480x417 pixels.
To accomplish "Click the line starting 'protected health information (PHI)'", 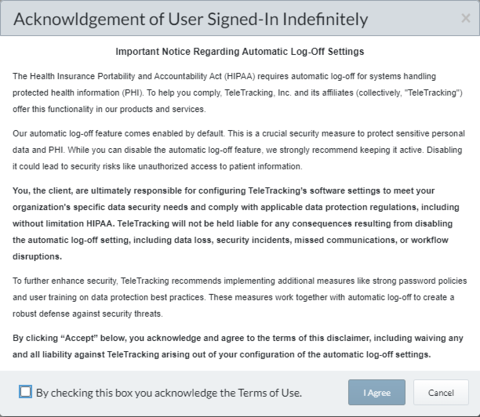I will click(237, 93).
